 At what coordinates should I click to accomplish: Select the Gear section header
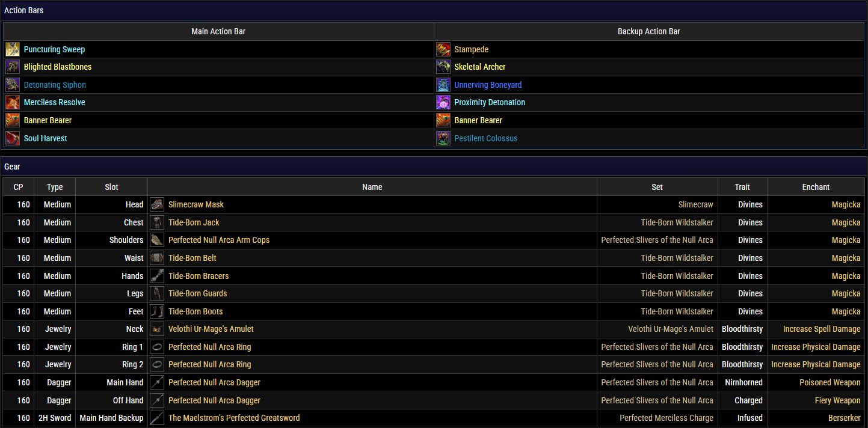pyautogui.click(x=434, y=167)
